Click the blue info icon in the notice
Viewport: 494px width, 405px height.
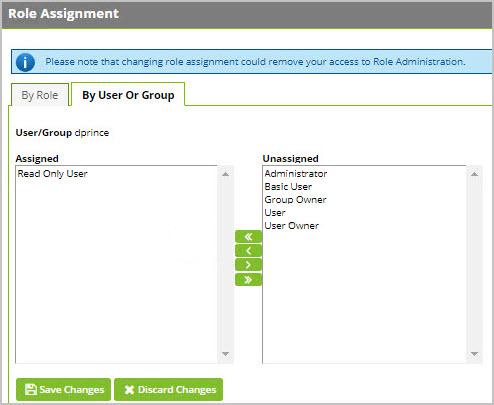click(x=25, y=62)
